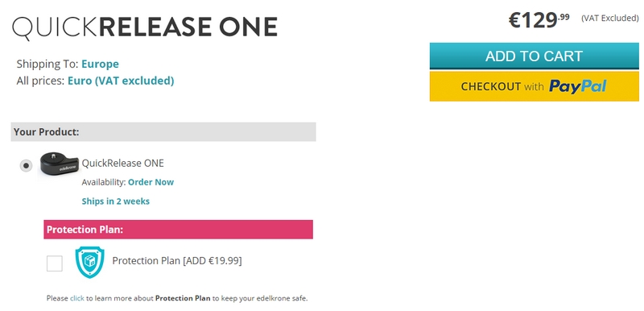Open the 'click' link about Protection Plan
This screenshot has height=311, width=644.
[x=76, y=298]
